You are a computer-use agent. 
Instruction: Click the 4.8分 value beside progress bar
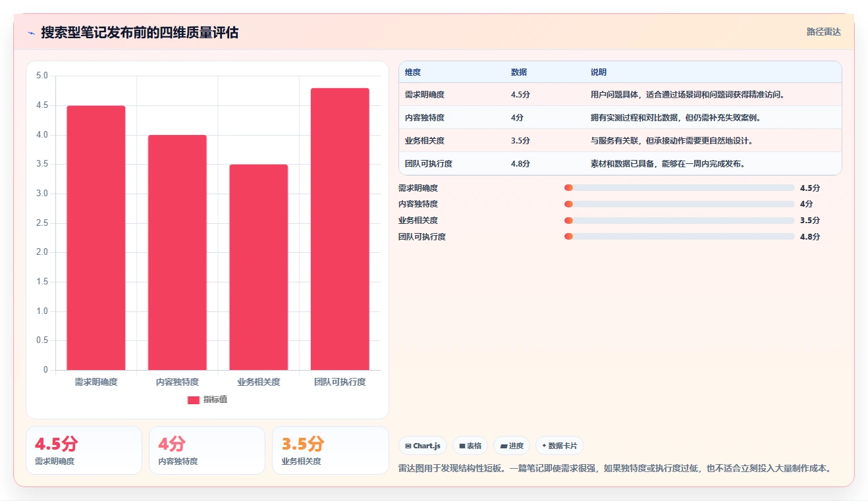[x=810, y=237]
